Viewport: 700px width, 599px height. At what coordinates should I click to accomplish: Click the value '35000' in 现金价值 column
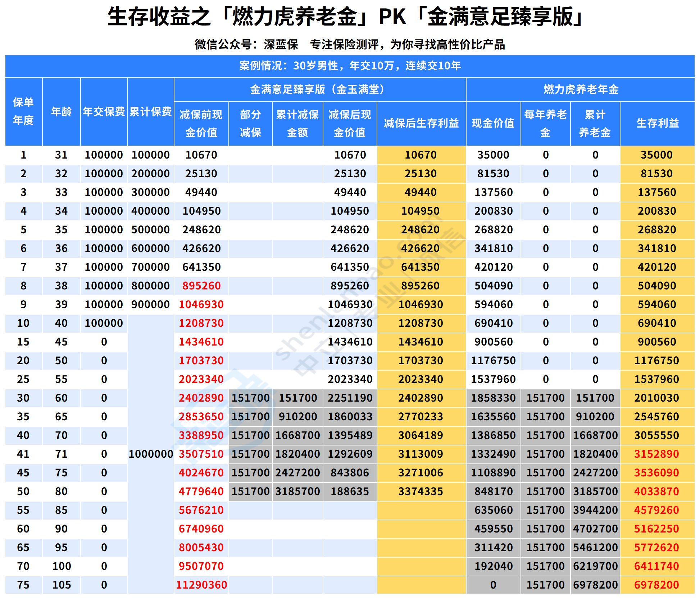point(493,155)
